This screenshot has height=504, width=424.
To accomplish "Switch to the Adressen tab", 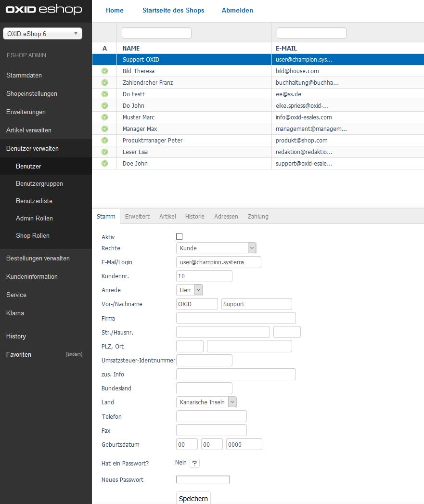I will tap(226, 217).
